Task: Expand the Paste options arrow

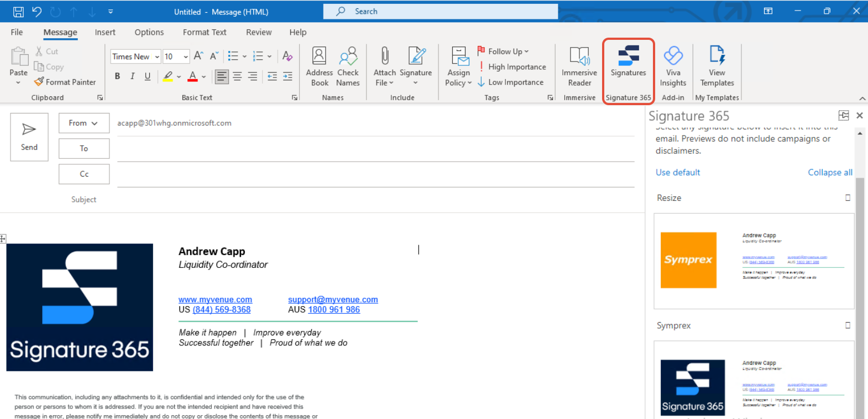Action: click(18, 82)
